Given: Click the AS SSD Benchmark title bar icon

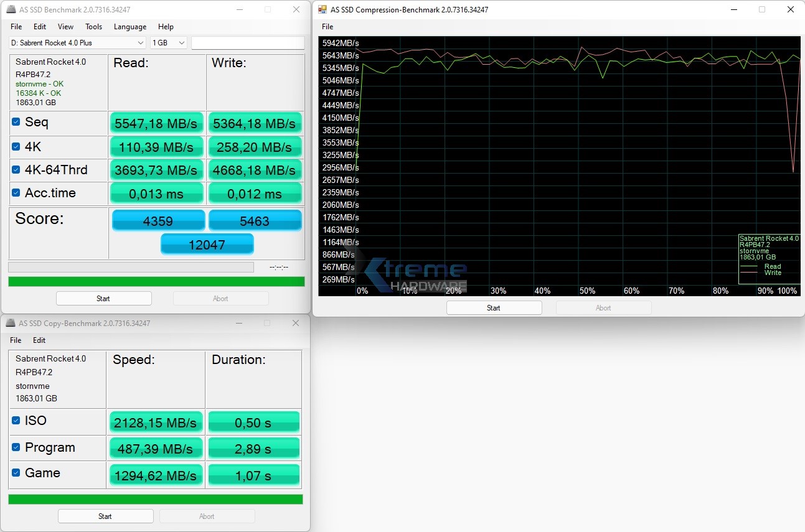Looking at the screenshot, I should click(11, 10).
